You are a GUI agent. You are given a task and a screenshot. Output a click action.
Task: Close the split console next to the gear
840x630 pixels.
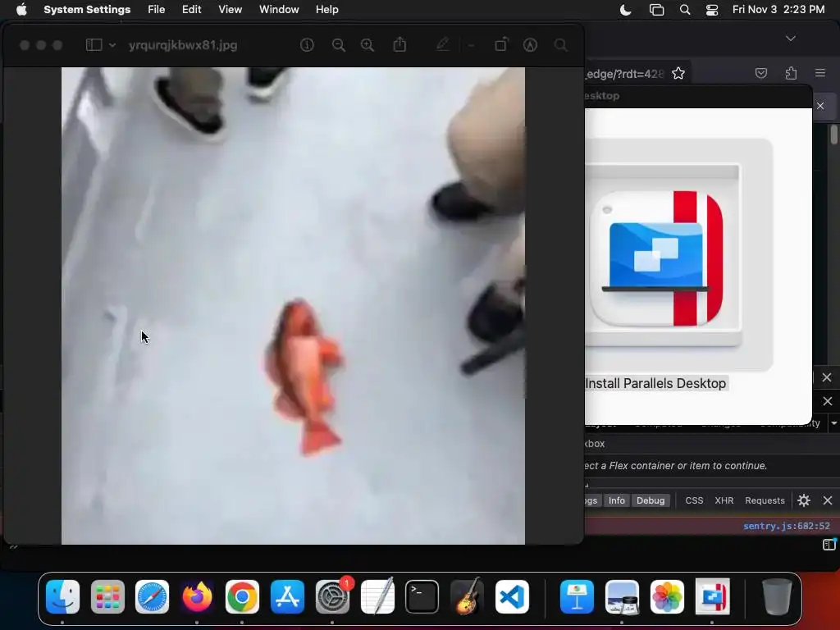pos(828,500)
